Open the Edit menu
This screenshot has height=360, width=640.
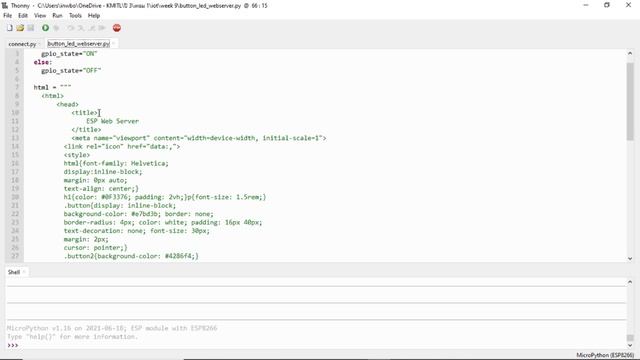pyautogui.click(x=23, y=16)
